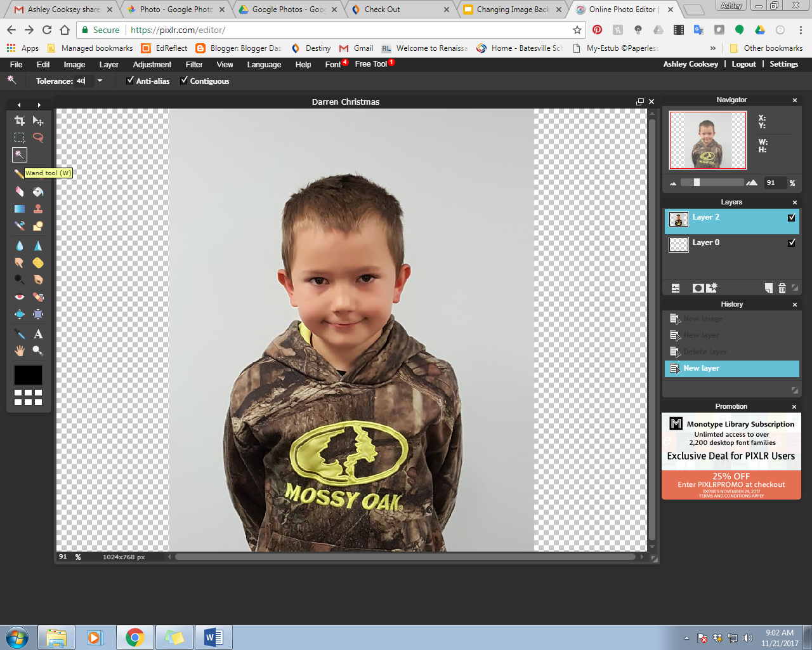
Task: Click the Navigator preview thumbnail
Action: coord(708,140)
